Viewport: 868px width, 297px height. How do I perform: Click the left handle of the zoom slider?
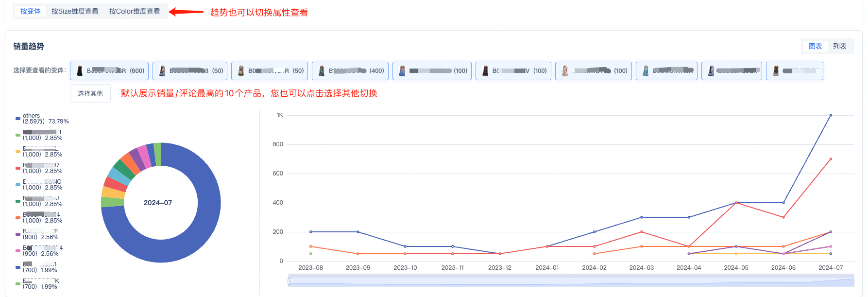pyautogui.click(x=289, y=281)
